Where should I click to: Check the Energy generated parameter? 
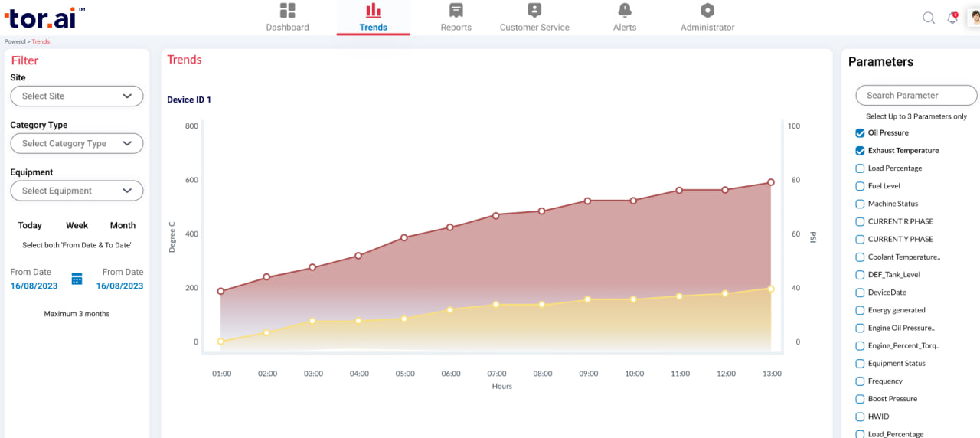[x=860, y=310]
